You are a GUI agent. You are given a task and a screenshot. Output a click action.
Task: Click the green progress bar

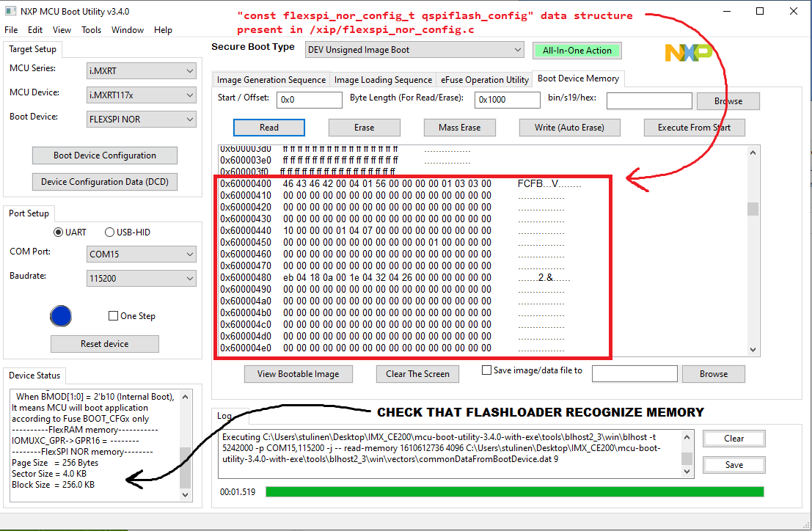pos(513,491)
